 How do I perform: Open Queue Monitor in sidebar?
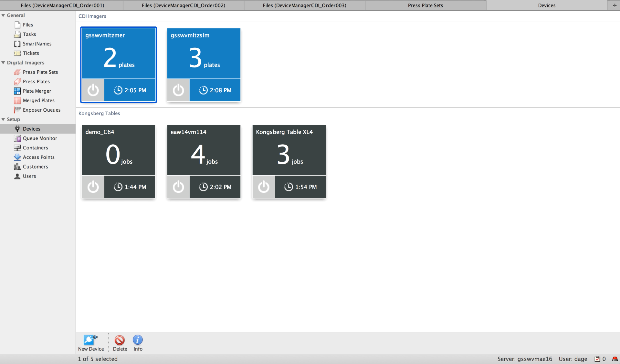pyautogui.click(x=40, y=138)
